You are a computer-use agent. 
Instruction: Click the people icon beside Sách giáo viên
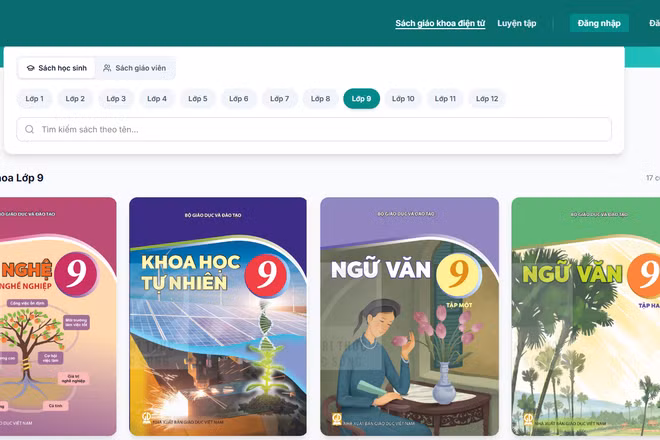point(107,68)
